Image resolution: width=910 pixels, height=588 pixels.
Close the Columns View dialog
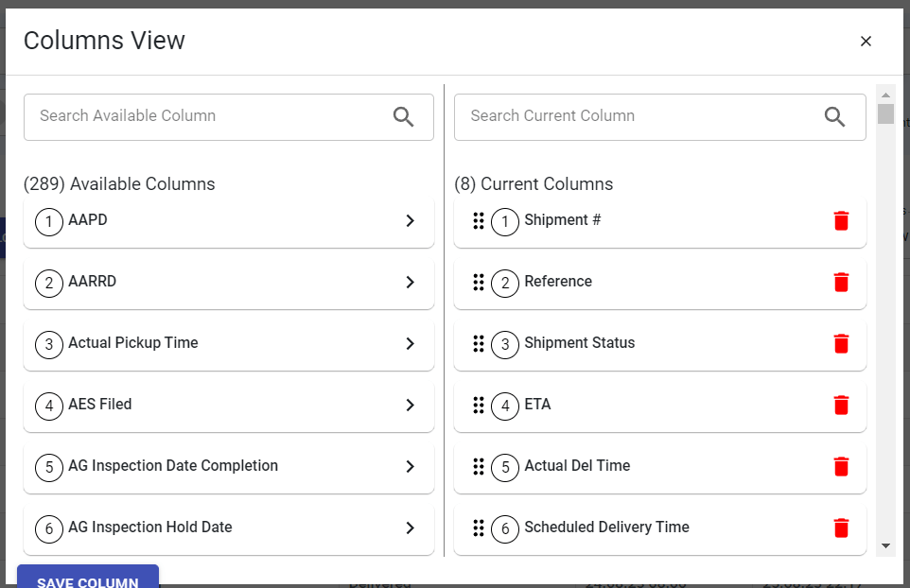coord(866,41)
